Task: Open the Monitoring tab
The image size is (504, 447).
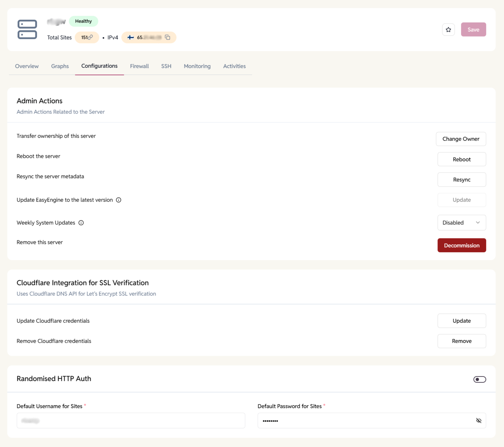Action: coord(197,66)
